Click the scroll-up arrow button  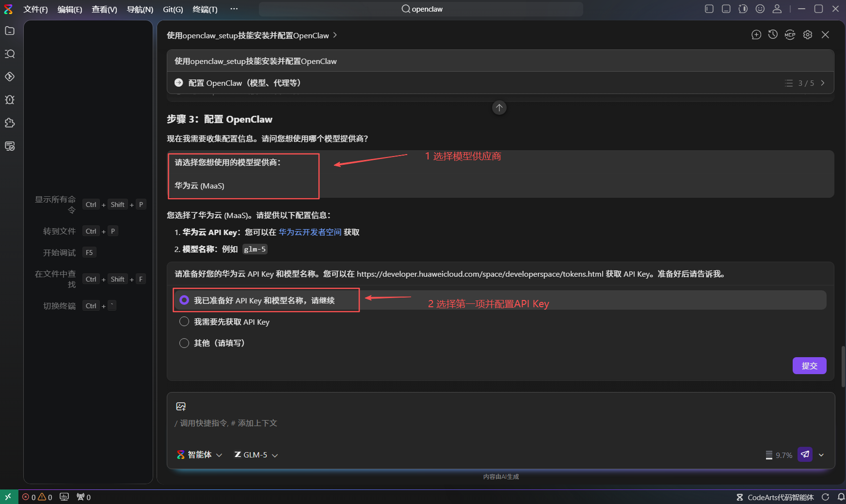click(499, 108)
